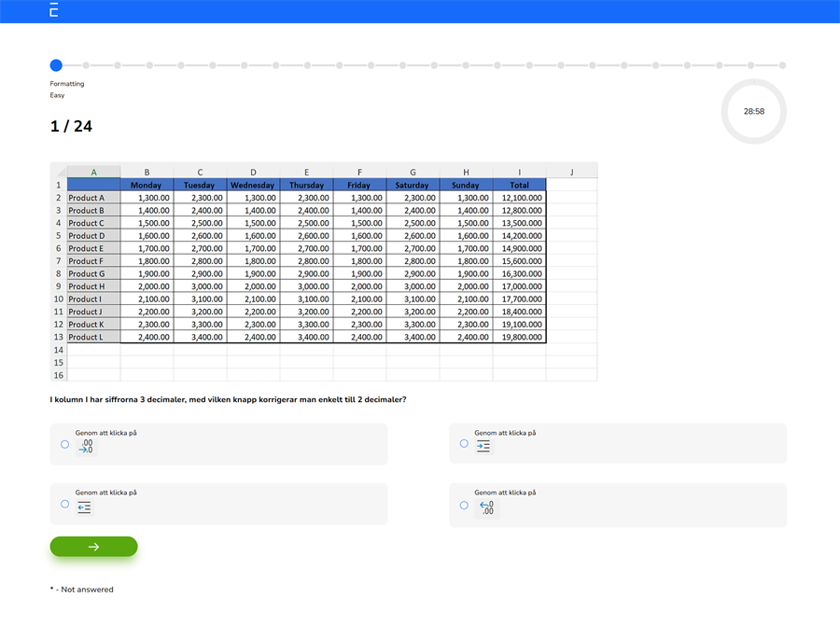Image resolution: width=840 pixels, height=625 pixels.
Task: Select the radio button for the decrease decimals option
Action: [x=64, y=444]
